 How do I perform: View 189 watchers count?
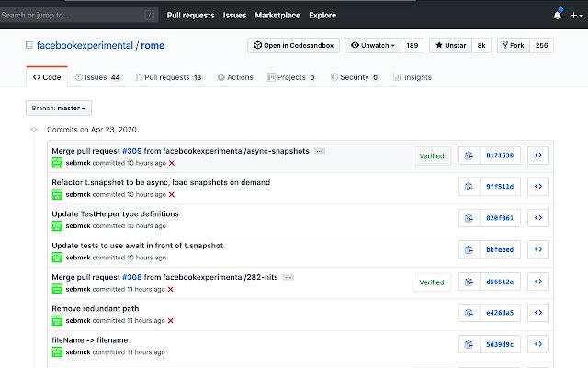point(413,45)
